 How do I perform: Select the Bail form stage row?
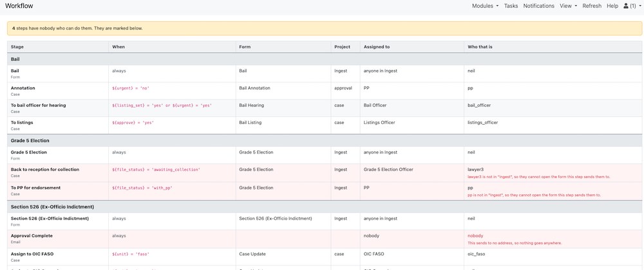pyautogui.click(x=325, y=74)
